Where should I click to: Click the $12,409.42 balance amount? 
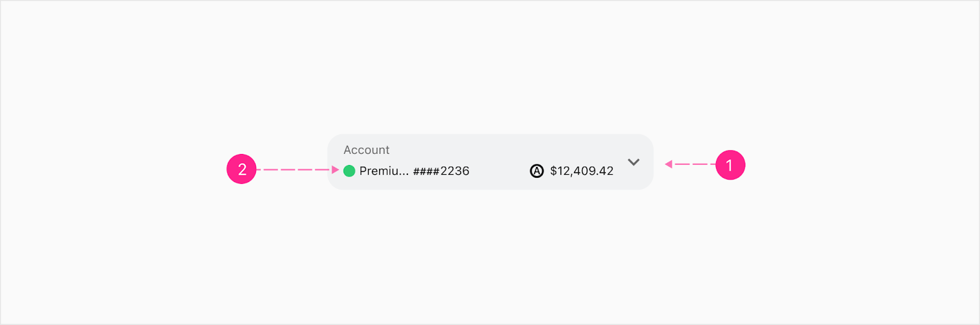582,171
